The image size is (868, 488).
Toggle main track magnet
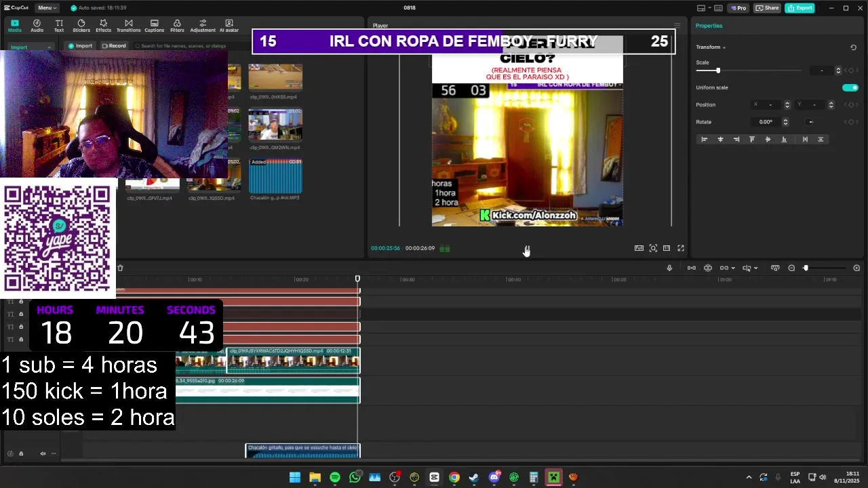[691, 268]
